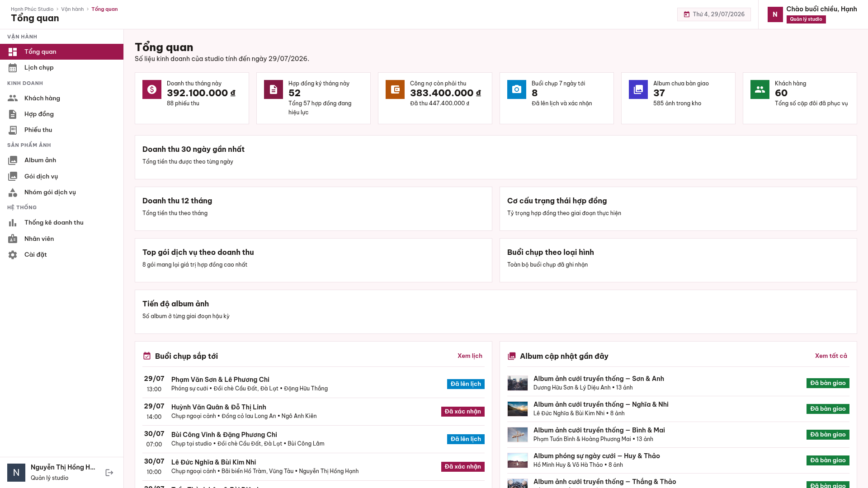868x488 pixels.
Task: Click the Nhân viên badge icon
Action: coord(13,239)
